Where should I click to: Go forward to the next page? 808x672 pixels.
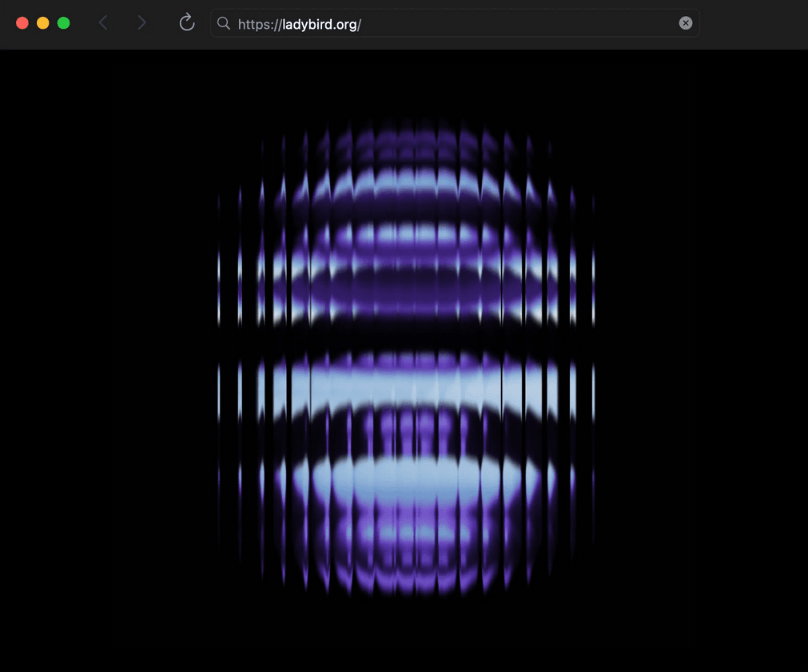pos(141,23)
